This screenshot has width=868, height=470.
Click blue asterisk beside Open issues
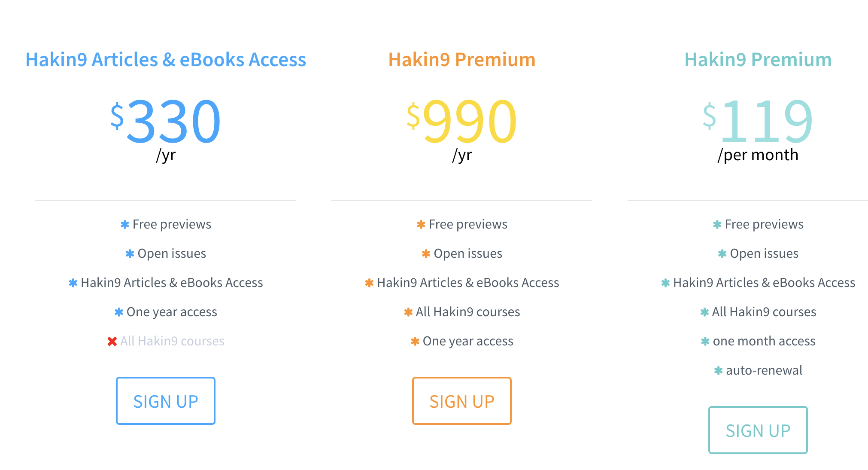tap(130, 254)
